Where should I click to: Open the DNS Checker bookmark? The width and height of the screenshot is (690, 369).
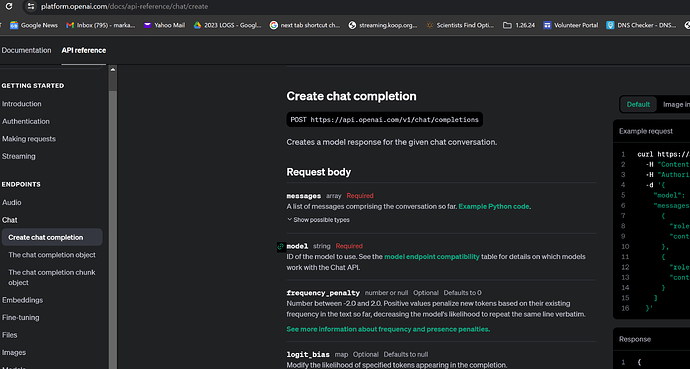(641, 25)
